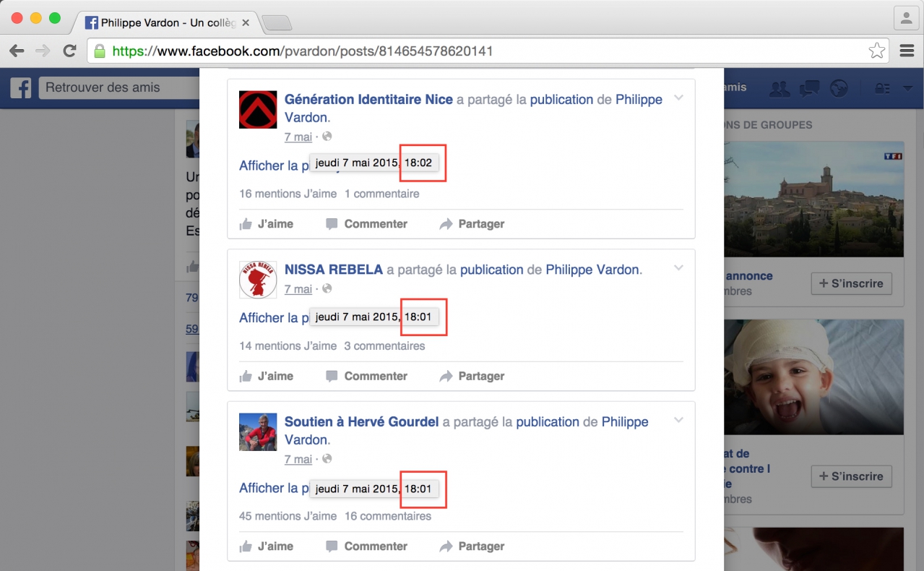
Task: Like the Soutien à Hervé Gourdel post
Action: click(266, 546)
